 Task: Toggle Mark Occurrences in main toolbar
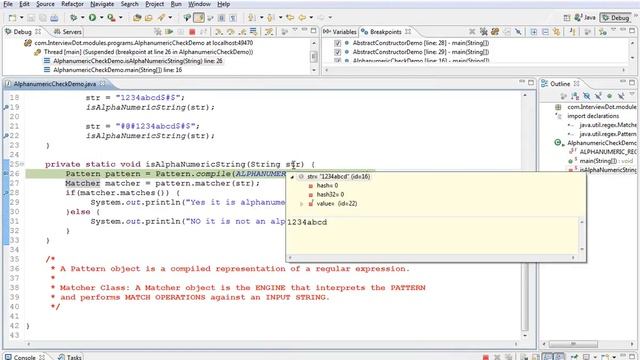(199, 18)
